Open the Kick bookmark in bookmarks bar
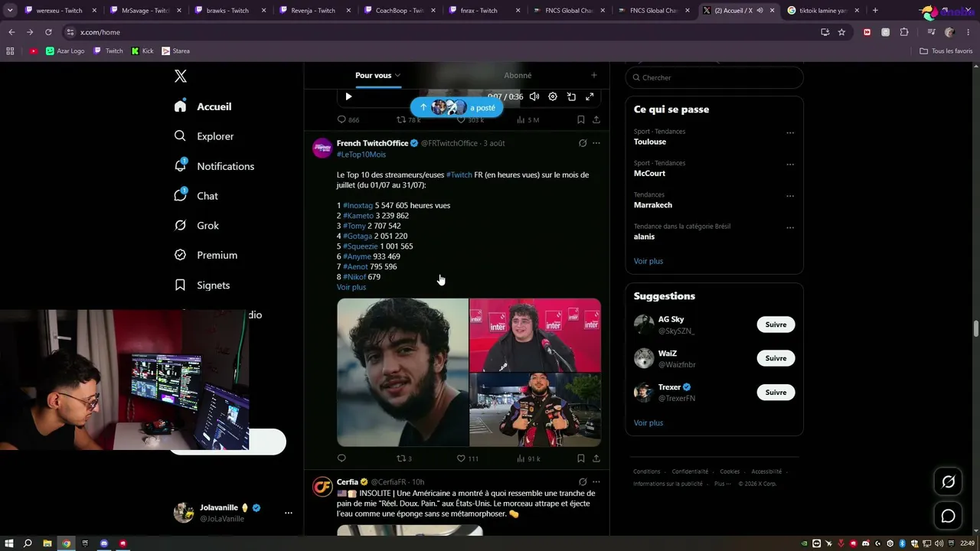 click(142, 51)
